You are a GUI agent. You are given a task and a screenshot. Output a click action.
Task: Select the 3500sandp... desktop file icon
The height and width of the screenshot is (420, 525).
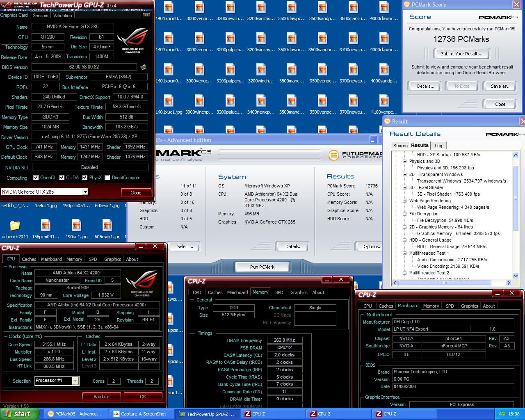pyautogui.click(x=322, y=8)
